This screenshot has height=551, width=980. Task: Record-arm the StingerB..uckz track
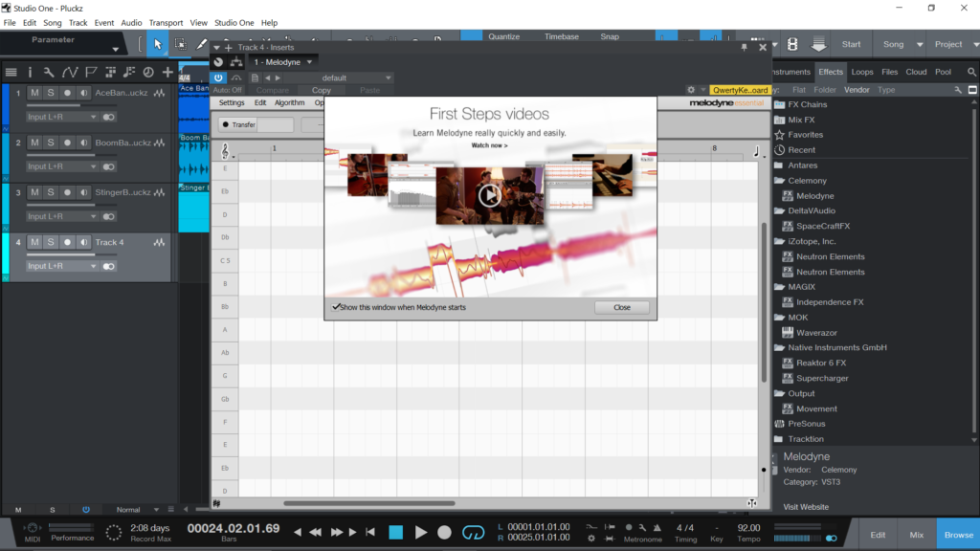(67, 192)
